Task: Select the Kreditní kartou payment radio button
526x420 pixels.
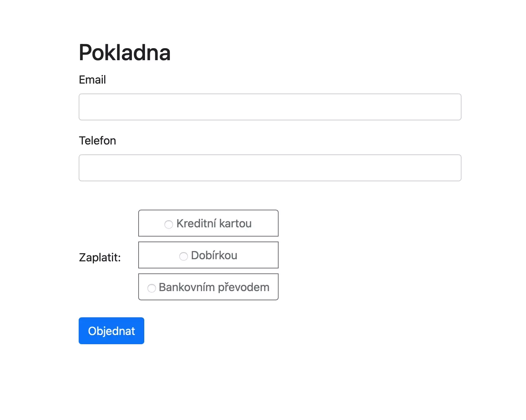Action: [x=169, y=224]
